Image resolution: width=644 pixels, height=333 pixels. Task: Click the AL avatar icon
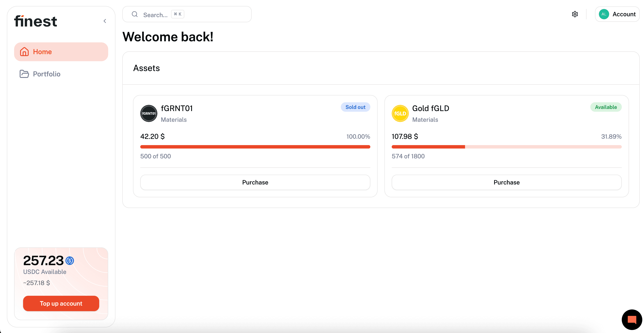coord(604,14)
